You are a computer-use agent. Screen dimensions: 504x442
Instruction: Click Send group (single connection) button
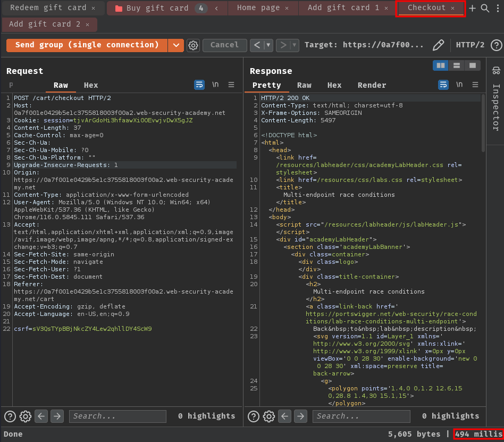coord(87,45)
